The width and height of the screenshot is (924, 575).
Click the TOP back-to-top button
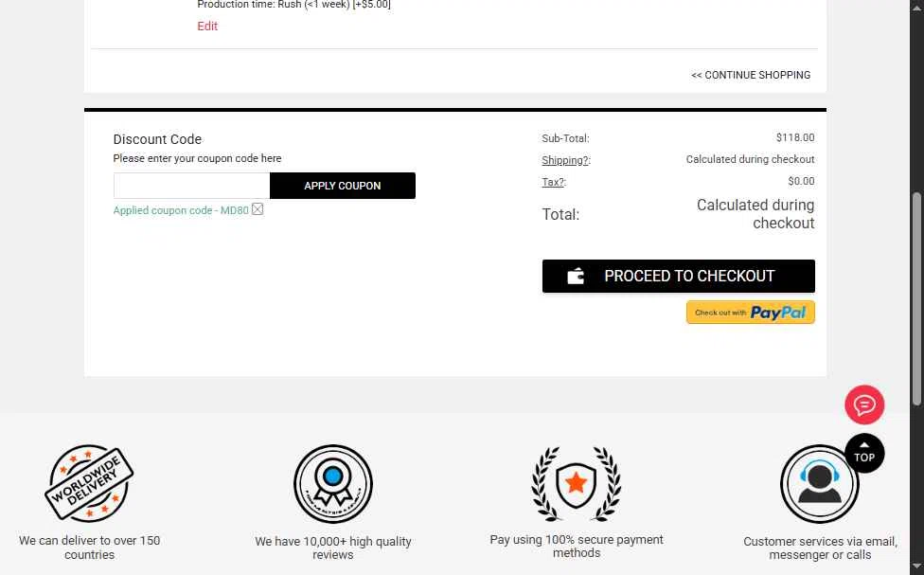(x=864, y=454)
